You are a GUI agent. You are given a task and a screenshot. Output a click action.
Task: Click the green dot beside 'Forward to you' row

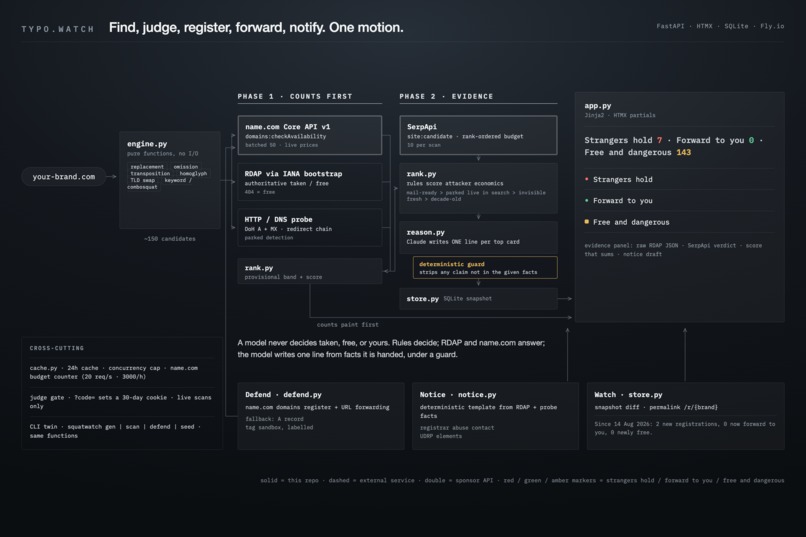pos(587,200)
